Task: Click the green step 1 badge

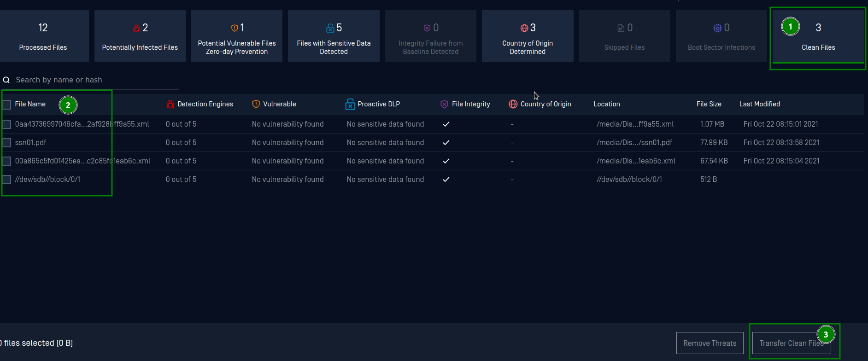Action: [x=790, y=27]
